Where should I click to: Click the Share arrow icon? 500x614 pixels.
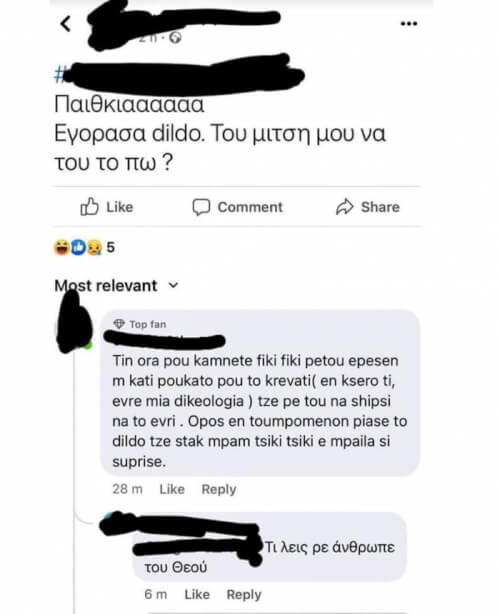tap(345, 207)
